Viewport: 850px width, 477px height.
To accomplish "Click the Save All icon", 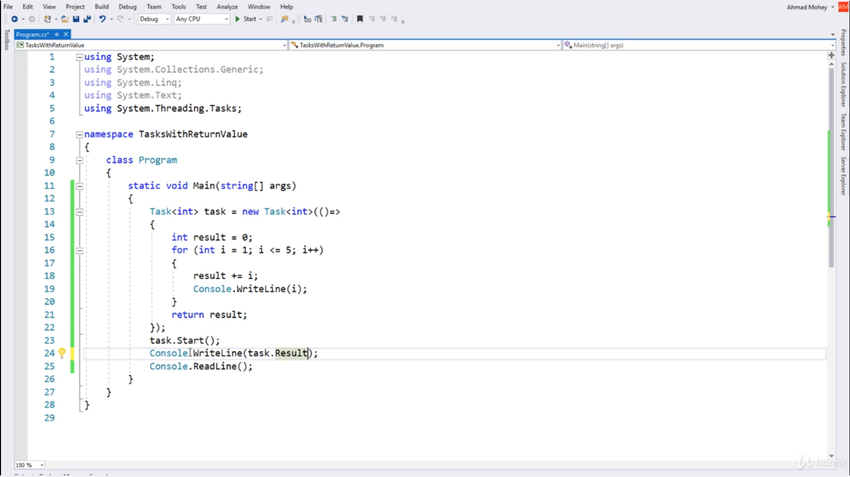I will click(87, 19).
